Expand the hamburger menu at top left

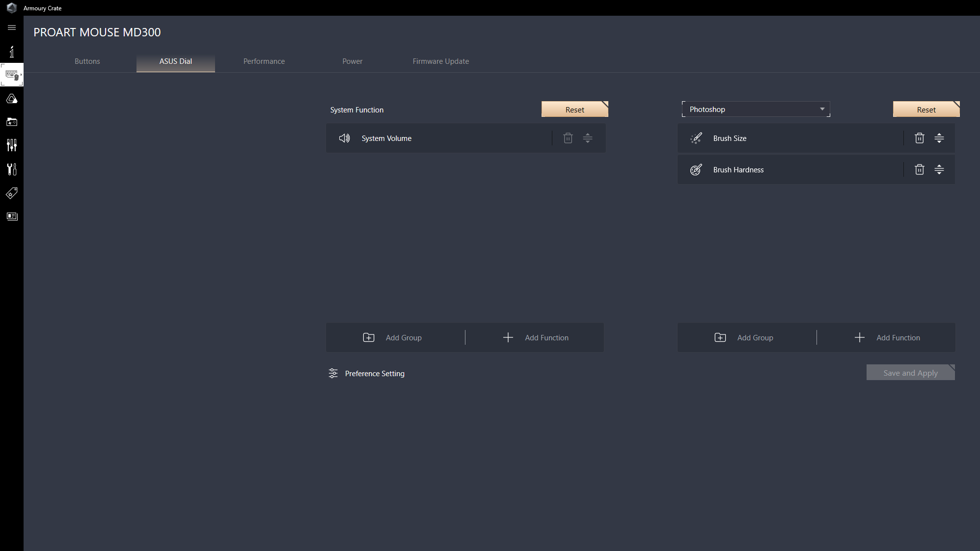point(12,28)
